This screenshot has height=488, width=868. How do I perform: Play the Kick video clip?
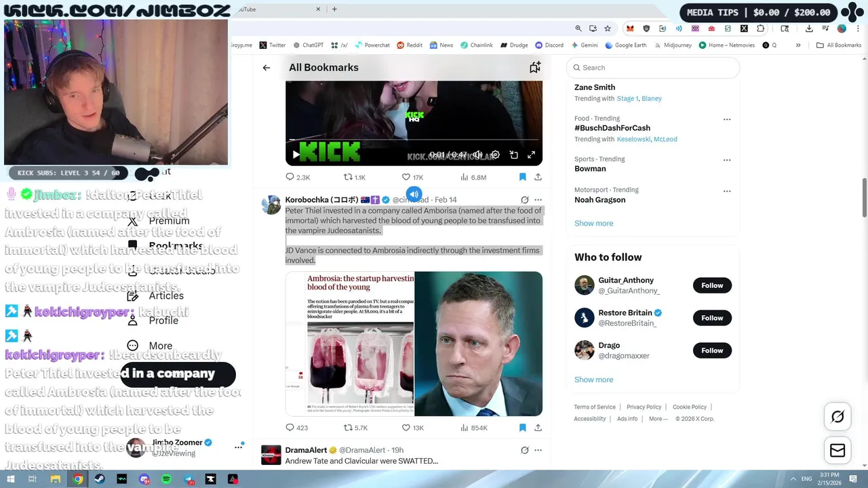[x=296, y=155]
